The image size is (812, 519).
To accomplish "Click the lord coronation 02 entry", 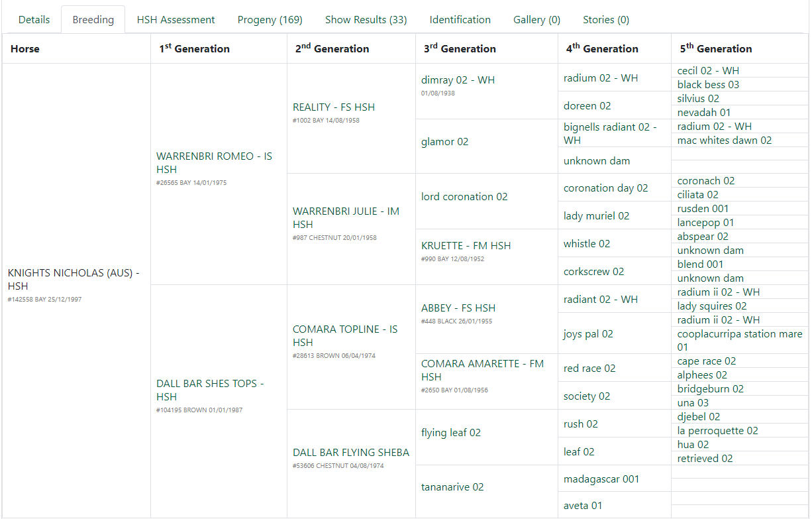I will pos(464,196).
